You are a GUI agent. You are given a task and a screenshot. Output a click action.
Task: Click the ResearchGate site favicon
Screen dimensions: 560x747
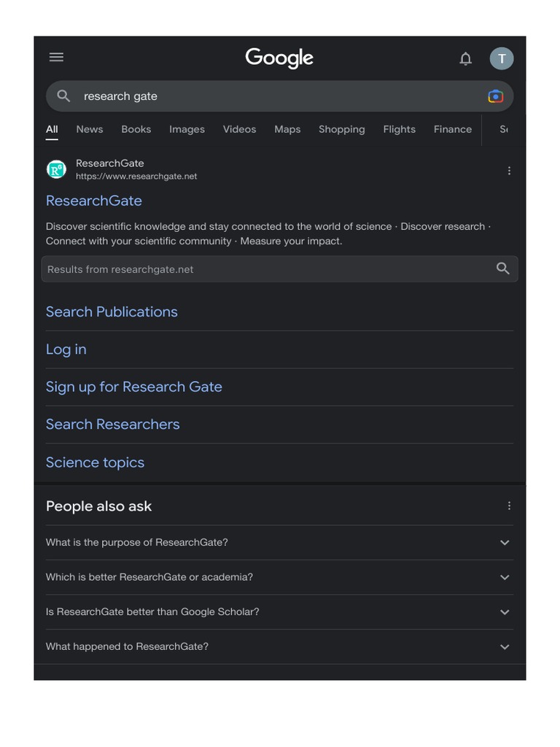click(56, 169)
